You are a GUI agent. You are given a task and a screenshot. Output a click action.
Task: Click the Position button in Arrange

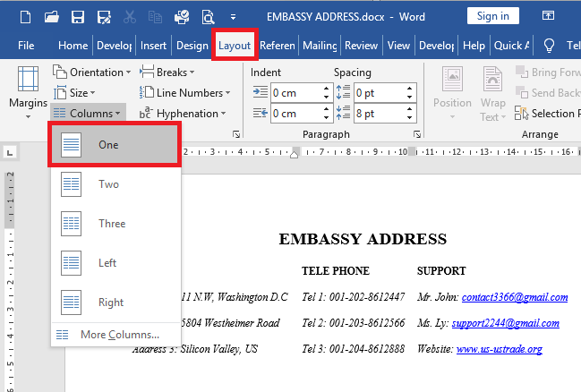click(x=452, y=92)
